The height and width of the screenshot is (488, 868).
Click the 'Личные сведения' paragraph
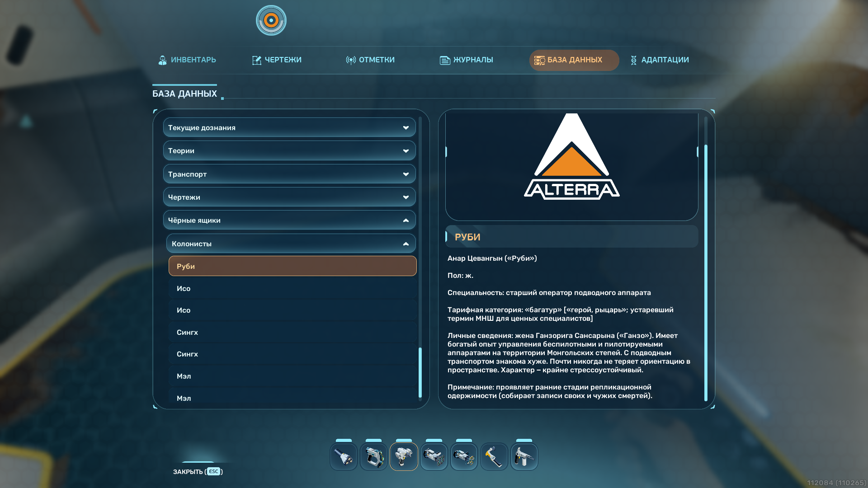point(569,352)
